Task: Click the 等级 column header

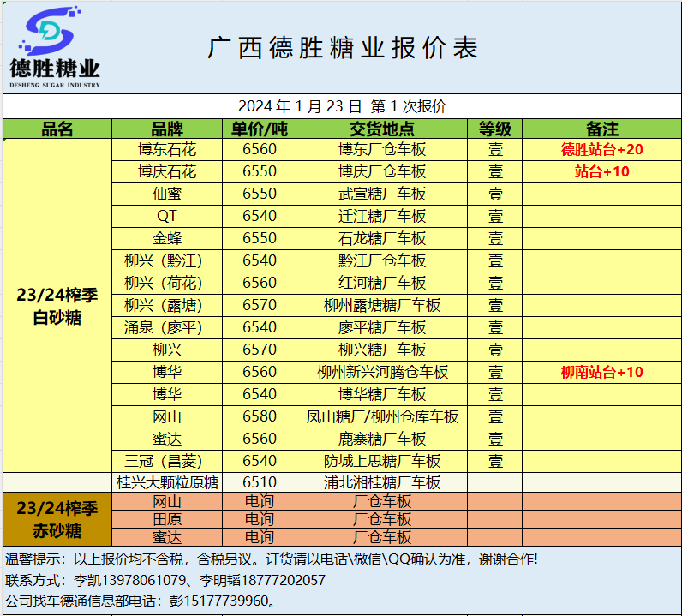Action: (x=495, y=129)
